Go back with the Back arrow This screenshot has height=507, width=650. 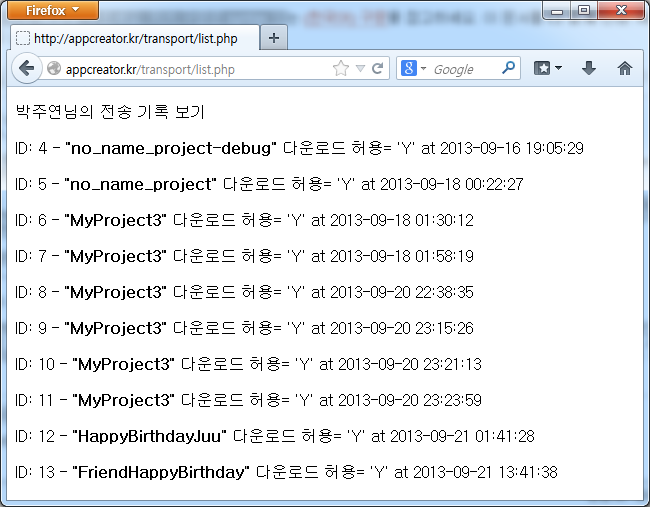pos(27,68)
